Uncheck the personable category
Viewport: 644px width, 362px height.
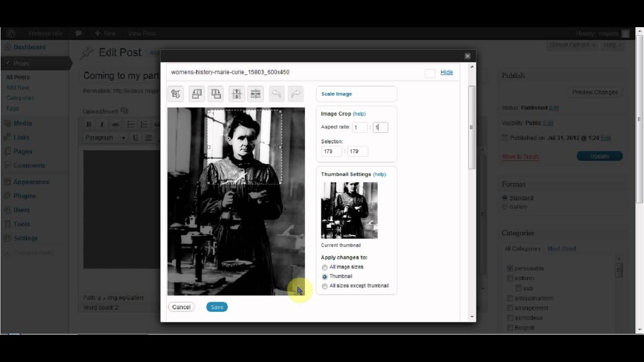[510, 268]
